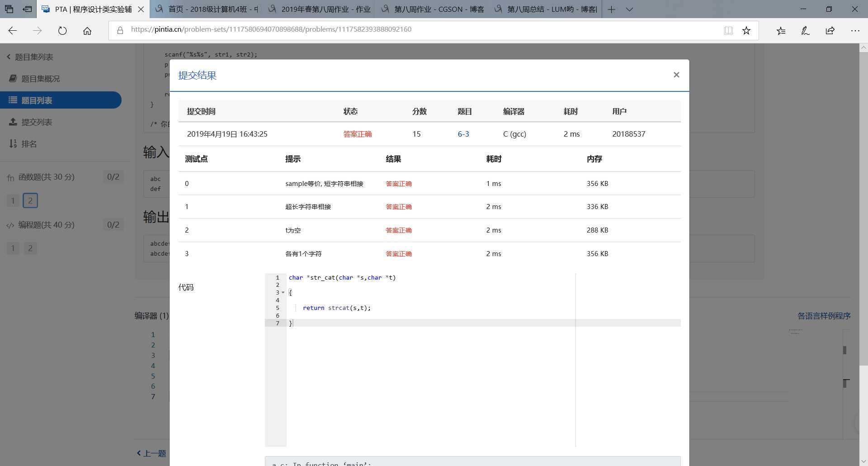Screen dimensions: 868x466
Task: Select 题目列表 in sidebar
Action: coord(61,100)
